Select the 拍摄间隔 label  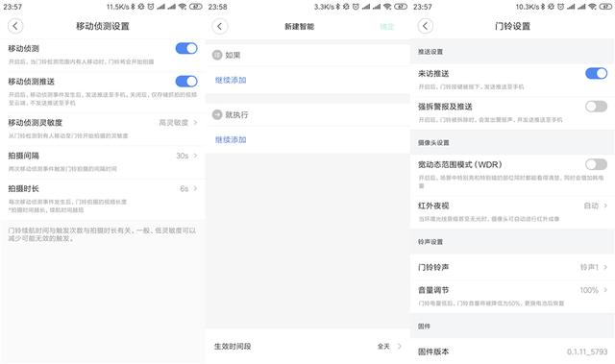point(23,156)
